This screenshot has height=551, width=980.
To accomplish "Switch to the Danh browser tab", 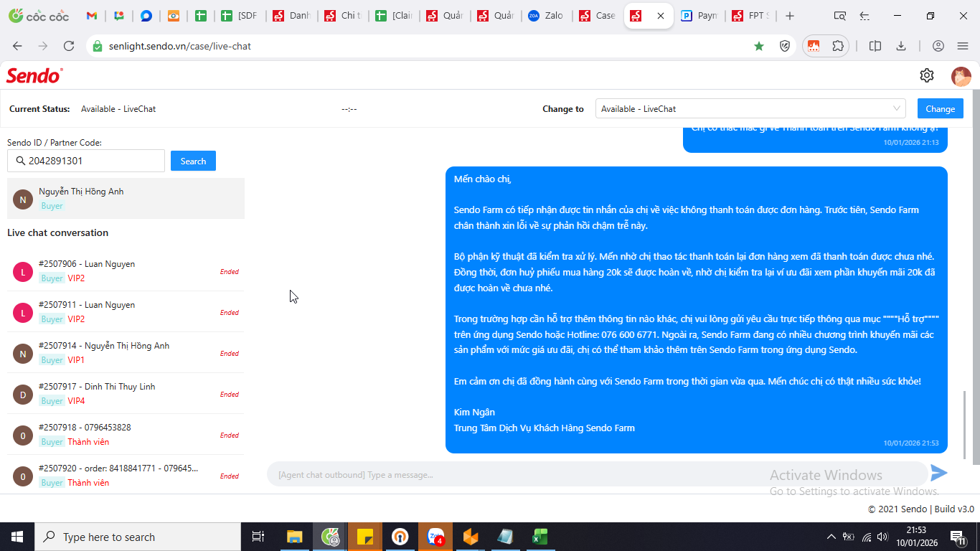I will click(x=291, y=16).
